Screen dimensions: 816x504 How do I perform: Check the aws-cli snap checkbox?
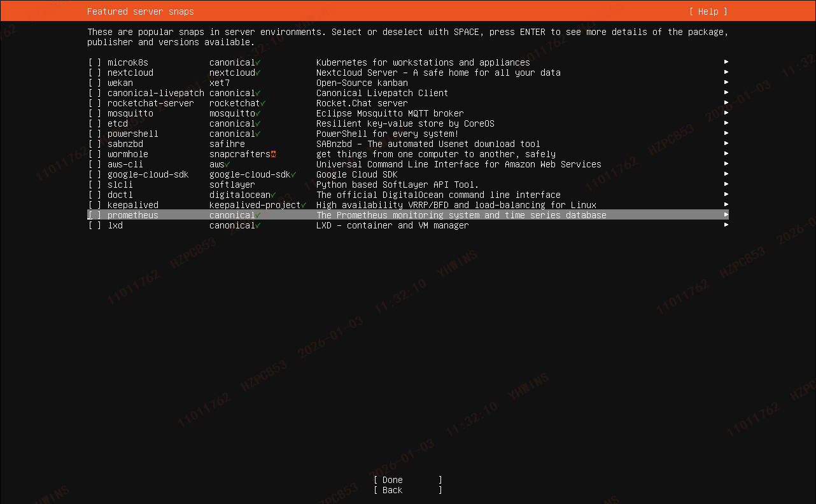tap(94, 164)
